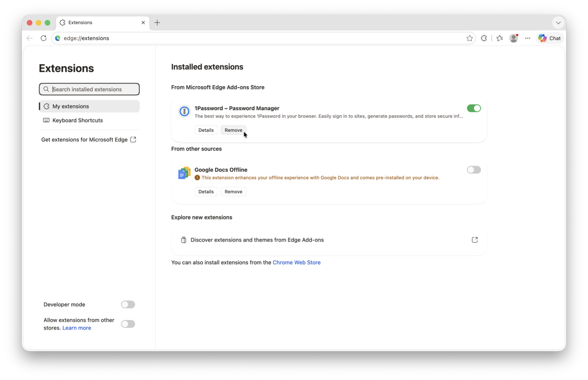The image size is (588, 380).
Task: Open Settings and more ellipsis menu
Action: pos(528,38)
